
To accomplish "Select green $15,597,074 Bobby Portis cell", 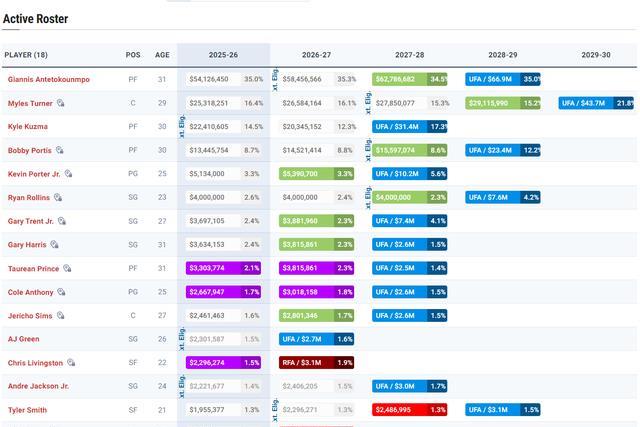I will tap(409, 150).
